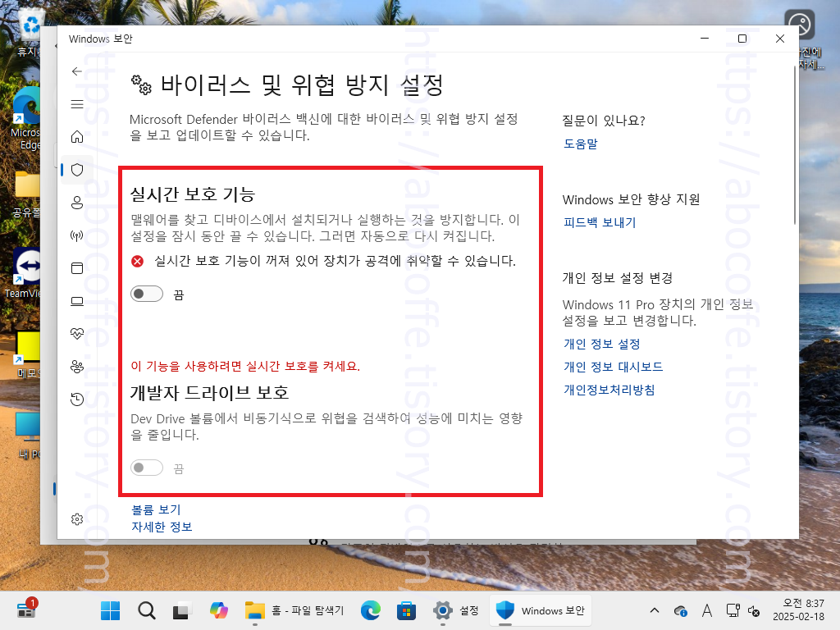Expand hidden system tray icons
This screenshot has height=630, width=840.
pyautogui.click(x=655, y=610)
